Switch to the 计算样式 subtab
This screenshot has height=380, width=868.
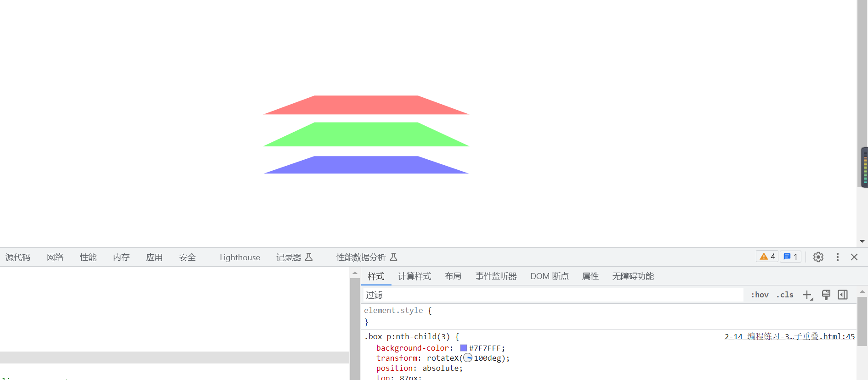pyautogui.click(x=414, y=276)
